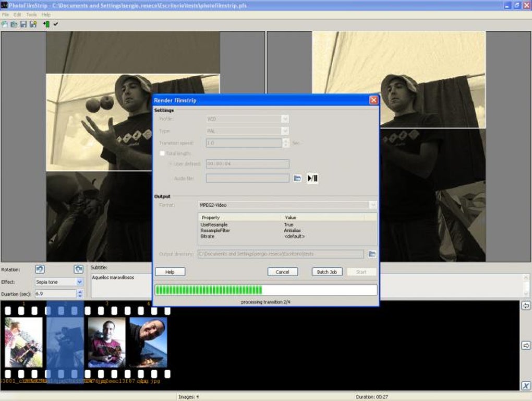Select the highlighted second filmstrip thumbnail
Image resolution: width=532 pixels, height=401 pixels.
tap(65, 342)
